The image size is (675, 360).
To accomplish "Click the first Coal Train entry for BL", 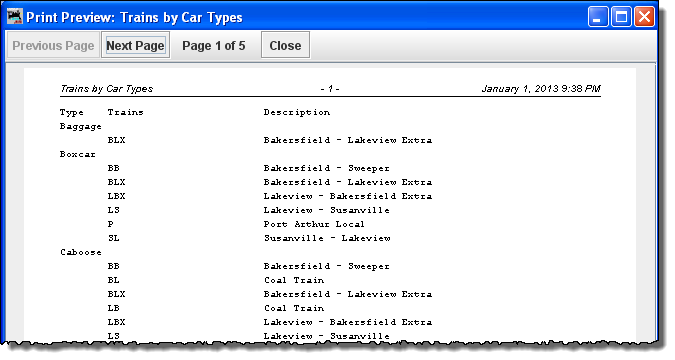I will click(x=294, y=280).
